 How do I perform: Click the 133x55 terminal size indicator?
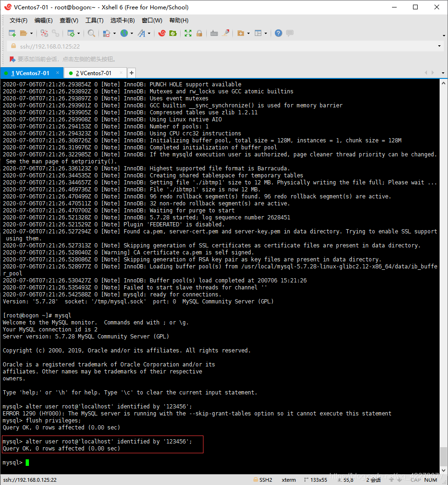click(x=315, y=480)
